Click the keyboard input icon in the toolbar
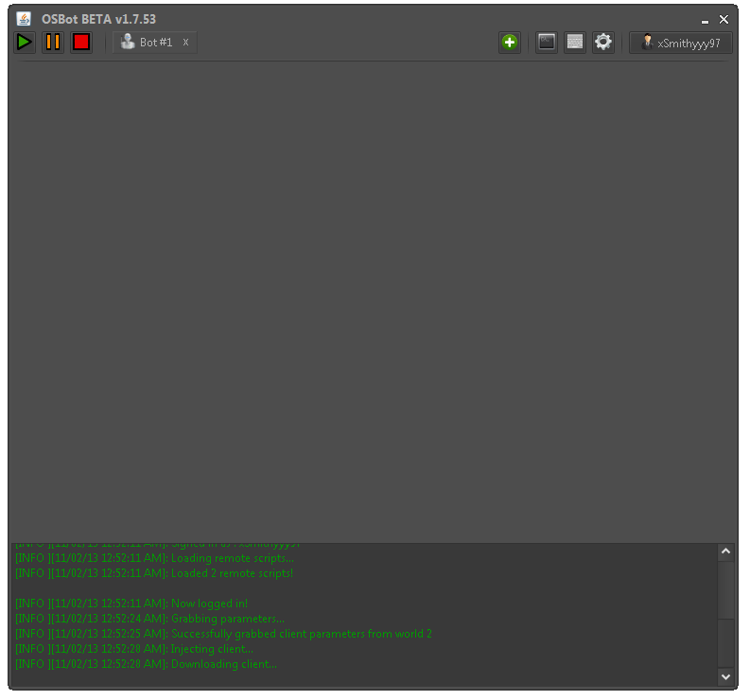 [x=574, y=43]
